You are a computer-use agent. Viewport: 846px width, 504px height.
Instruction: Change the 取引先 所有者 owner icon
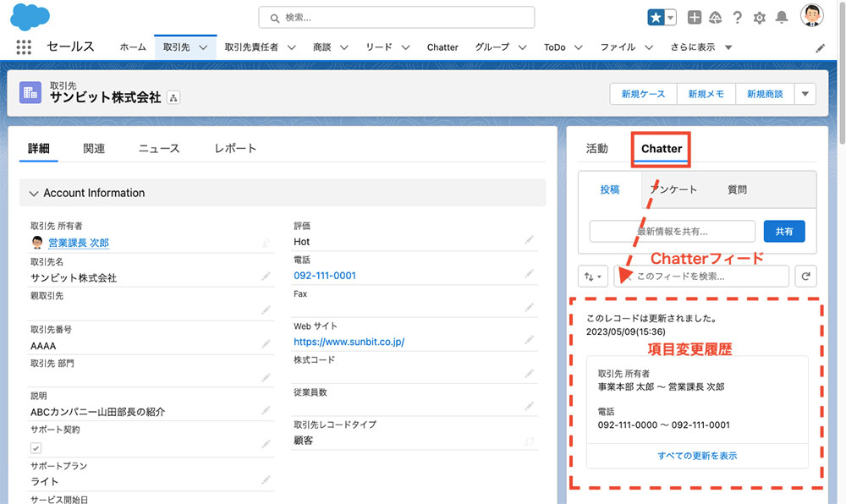coord(266,244)
